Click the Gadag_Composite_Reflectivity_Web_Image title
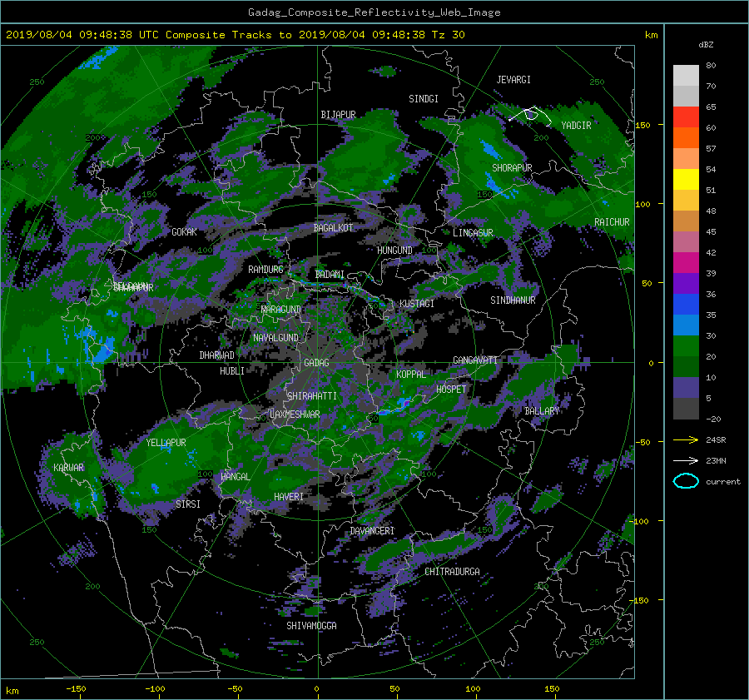Viewport: 749px width, 700px height. tap(374, 12)
